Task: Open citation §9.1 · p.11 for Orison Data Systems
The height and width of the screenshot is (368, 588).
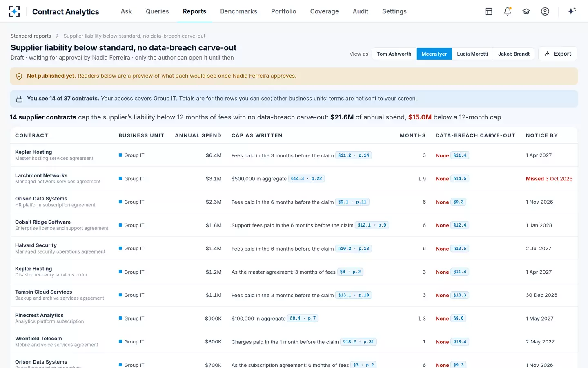Action: pyautogui.click(x=352, y=202)
